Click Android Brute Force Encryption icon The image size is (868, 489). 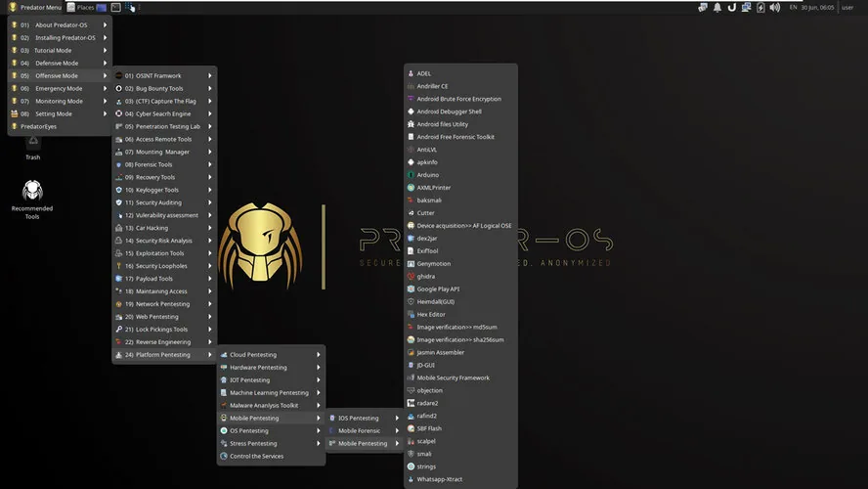coord(411,99)
